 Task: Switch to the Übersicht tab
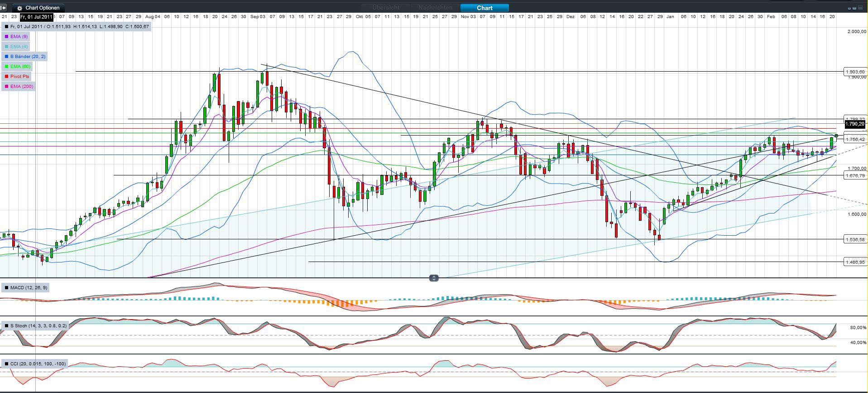386,8
